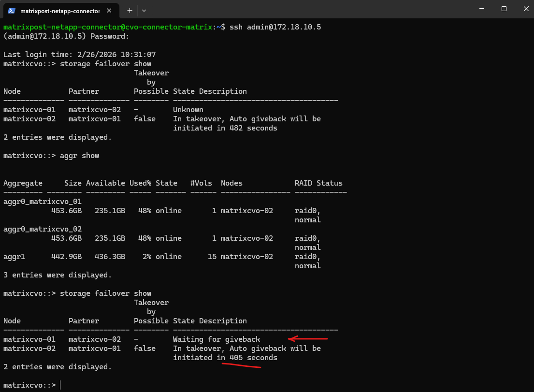
Task: Click the 'Last login time' line
Action: point(79,55)
